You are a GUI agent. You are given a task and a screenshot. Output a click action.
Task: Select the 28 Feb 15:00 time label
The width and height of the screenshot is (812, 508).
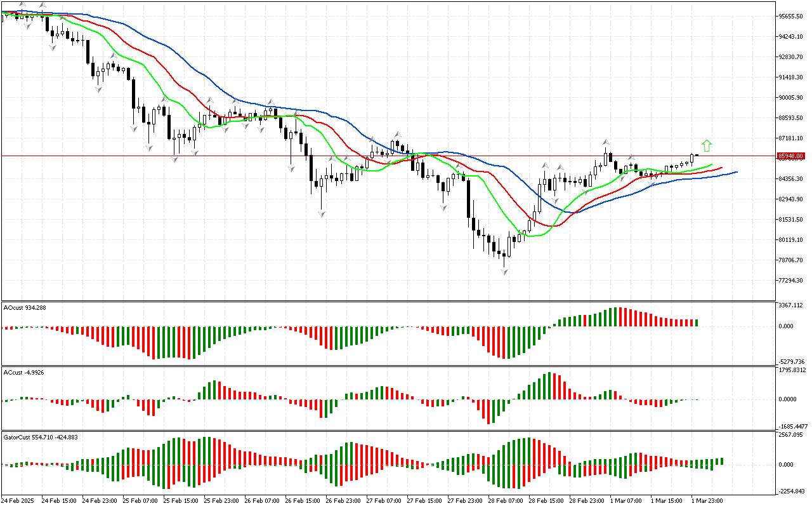[545, 501]
